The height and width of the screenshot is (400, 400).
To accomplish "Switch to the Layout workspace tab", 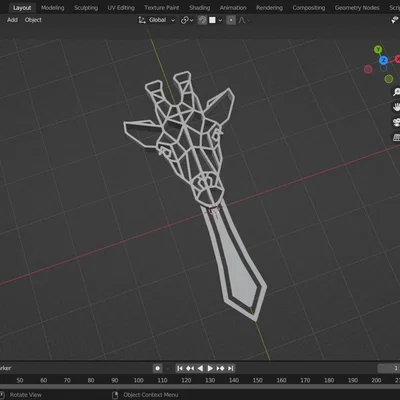I will tap(22, 8).
